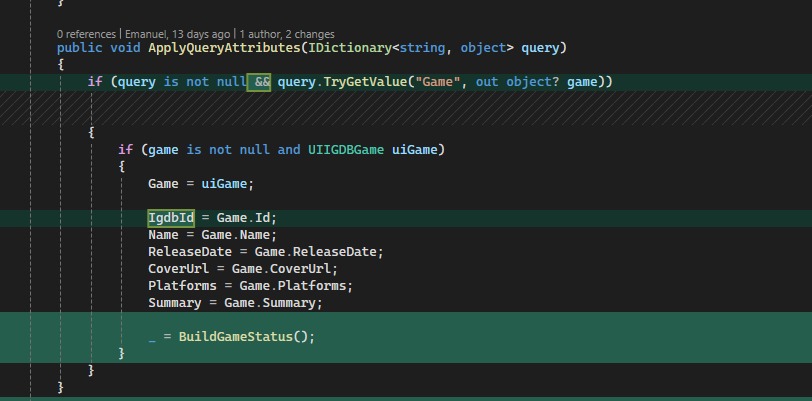The image size is (812, 401).
Task: Open "Emanuel, 13 days ago" CodeLens info
Action: click(178, 34)
